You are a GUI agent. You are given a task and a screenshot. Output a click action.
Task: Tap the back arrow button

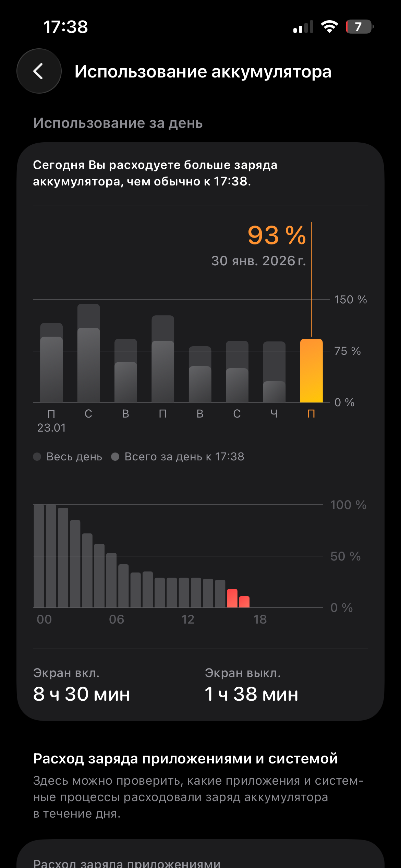coord(39,71)
